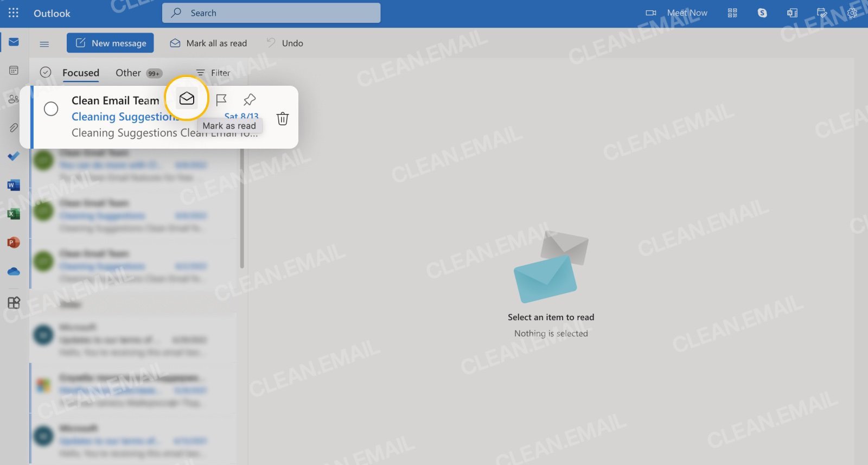Click the New message button

[x=110, y=43]
